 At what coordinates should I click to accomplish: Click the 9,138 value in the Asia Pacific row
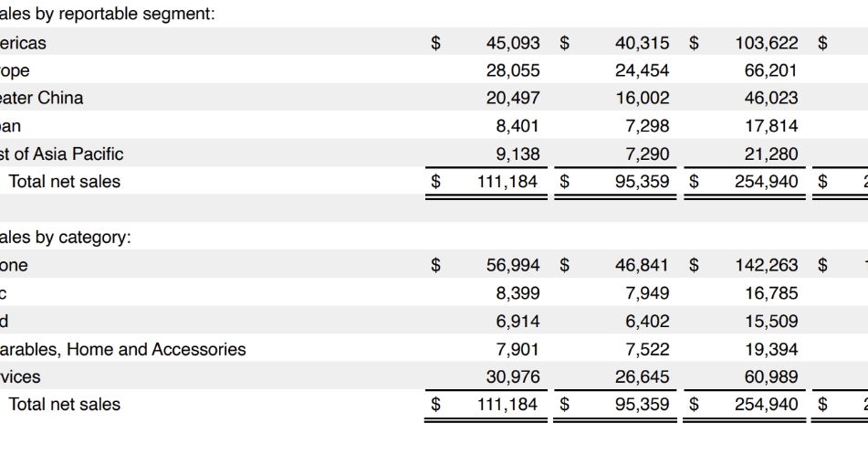518,154
